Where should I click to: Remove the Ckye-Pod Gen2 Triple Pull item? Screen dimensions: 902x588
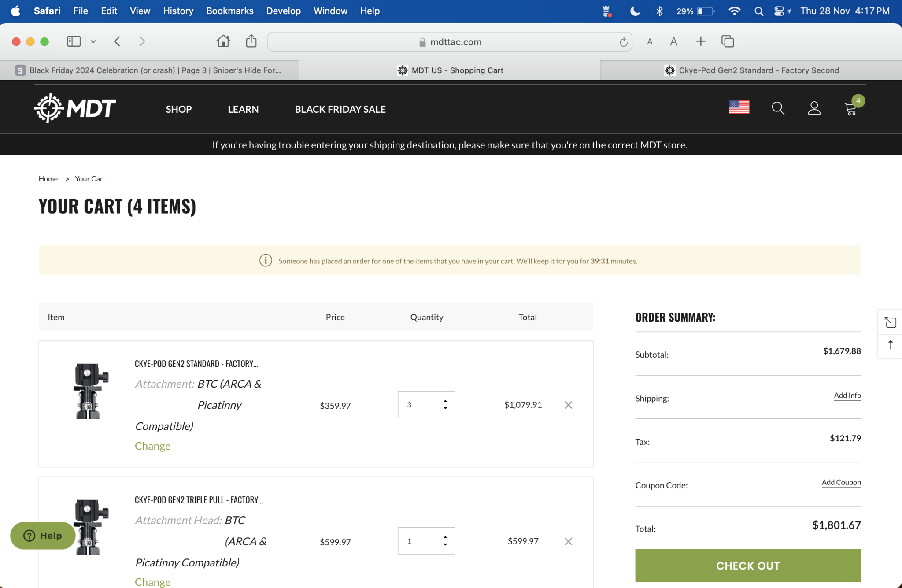click(568, 541)
